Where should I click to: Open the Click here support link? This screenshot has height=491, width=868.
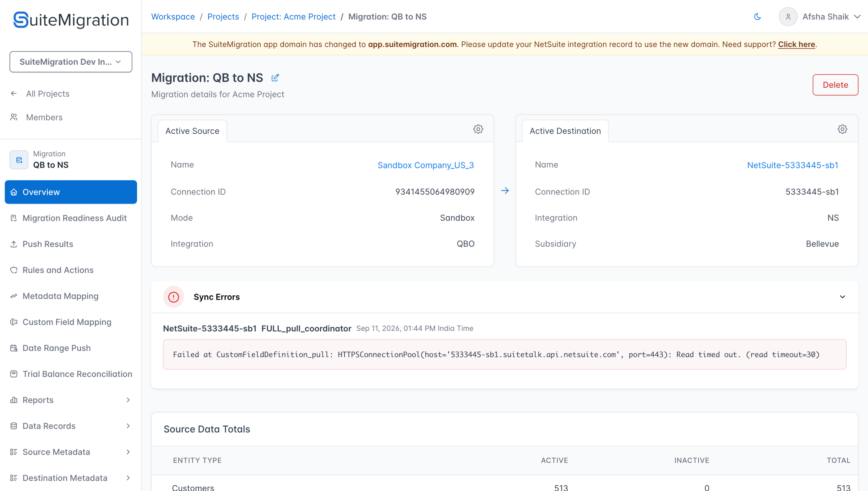pos(796,44)
